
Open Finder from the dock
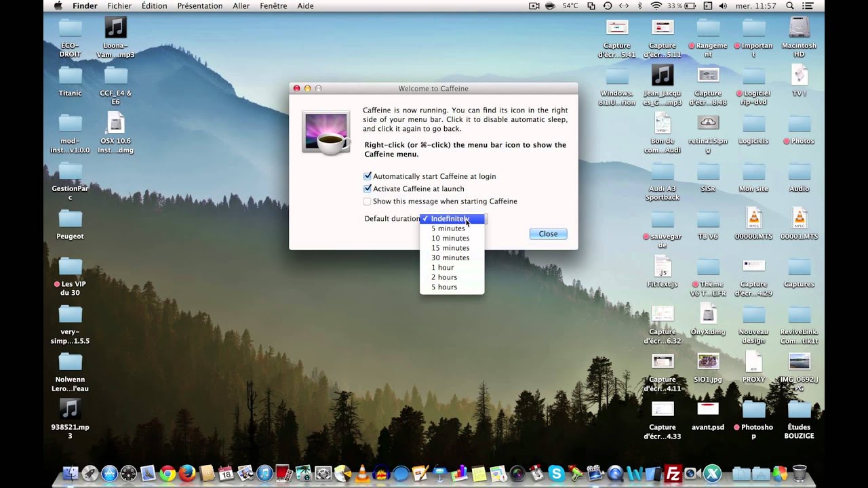pos(70,473)
